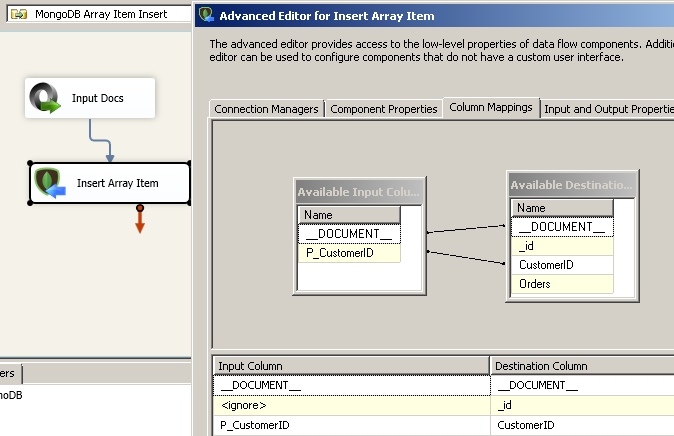Screen dimensions: 674x436
Task: Click the Input Column grid header
Action: [x=352, y=366]
